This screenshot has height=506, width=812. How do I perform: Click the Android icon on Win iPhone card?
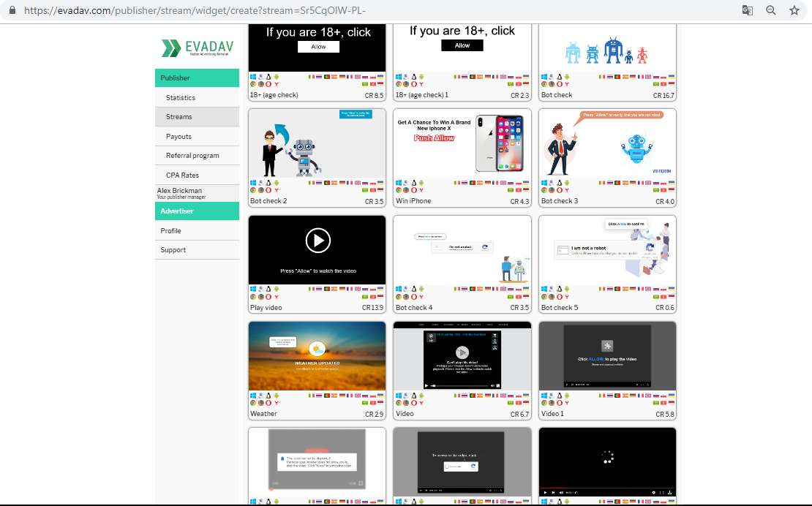coord(421,183)
